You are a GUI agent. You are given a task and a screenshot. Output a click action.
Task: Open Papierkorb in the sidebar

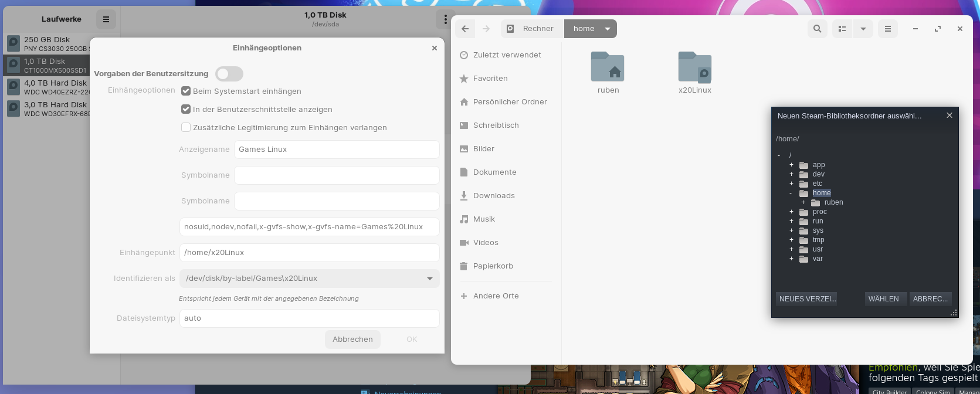tap(506, 266)
